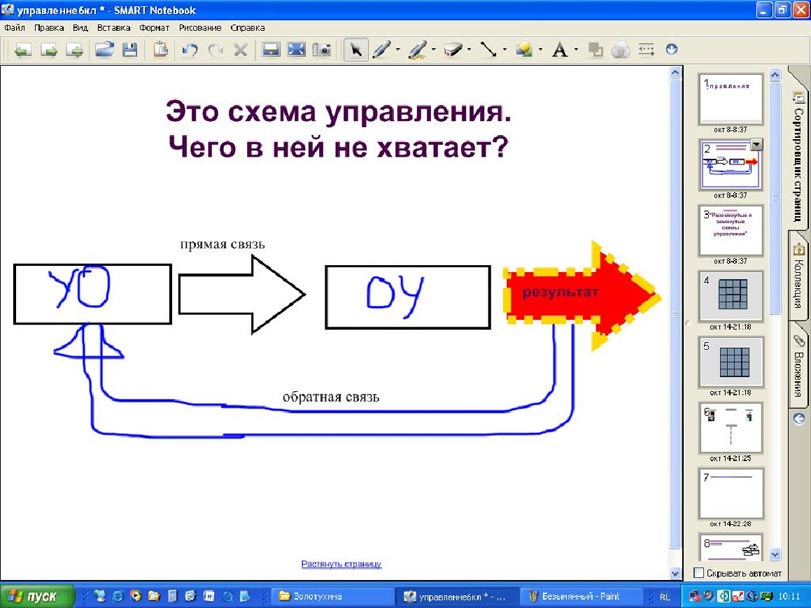Click the Save file floppy disk icon
This screenshot has width=811, height=608.
[130, 49]
